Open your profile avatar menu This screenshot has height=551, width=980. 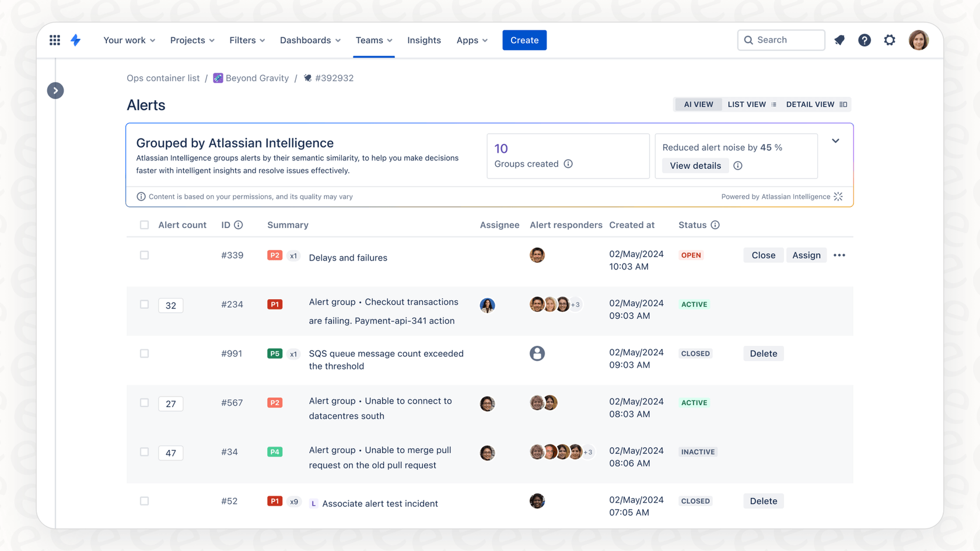tap(919, 40)
